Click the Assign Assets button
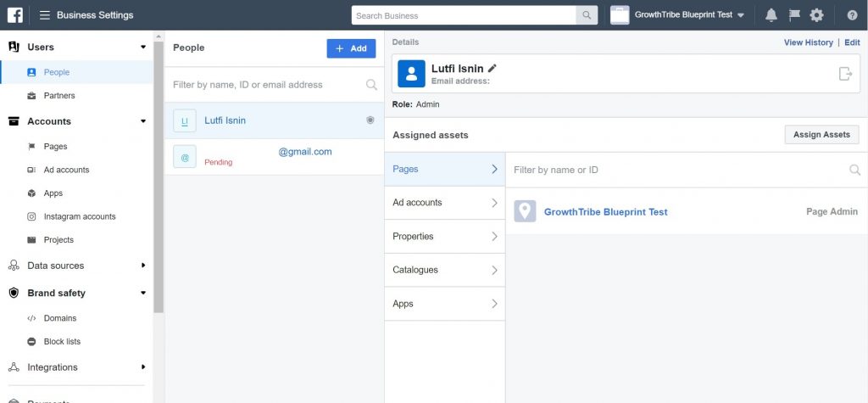 pyautogui.click(x=821, y=134)
